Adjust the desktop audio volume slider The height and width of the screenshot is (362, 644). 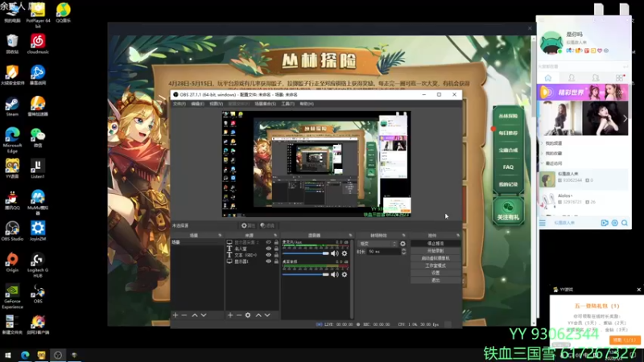tap(306, 274)
